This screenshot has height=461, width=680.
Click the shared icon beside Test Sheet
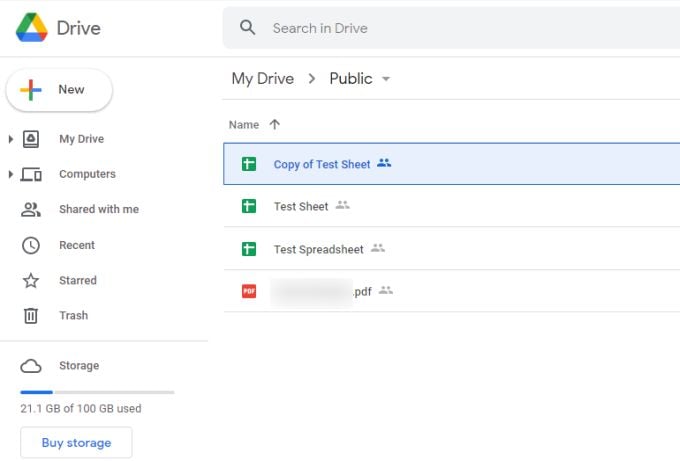click(x=343, y=205)
